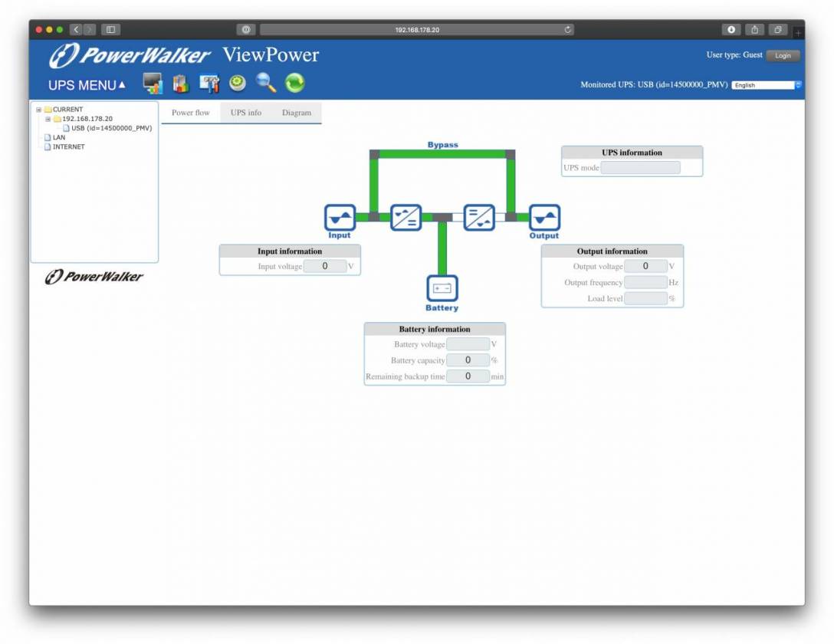Image resolution: width=834 pixels, height=644 pixels.
Task: Click the monitor with bar chart toolbar icon
Action: [x=153, y=83]
